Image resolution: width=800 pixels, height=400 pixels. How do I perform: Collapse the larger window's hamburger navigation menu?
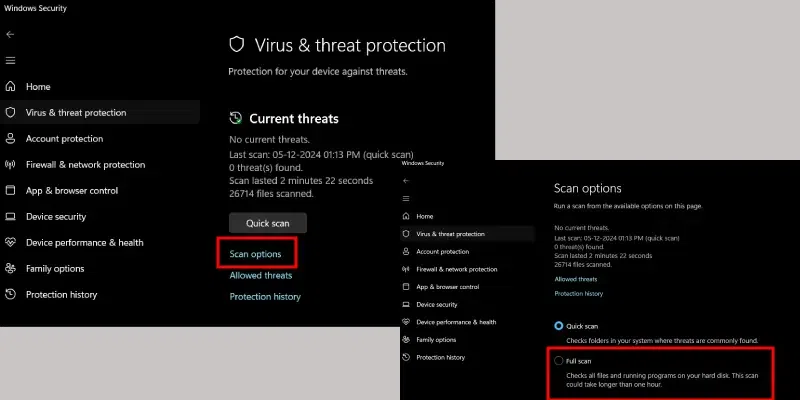pyautogui.click(x=10, y=61)
